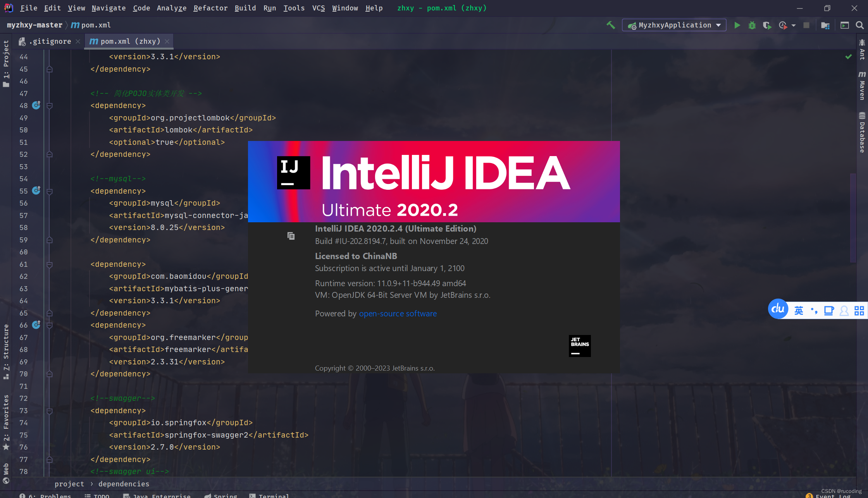The image size is (868, 498).
Task: Open the open-source software link
Action: [x=398, y=314]
